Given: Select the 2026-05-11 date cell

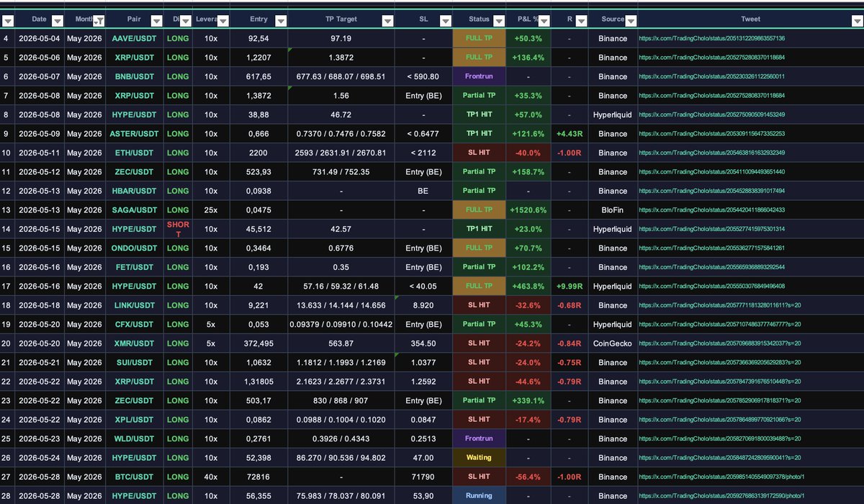Looking at the screenshot, I should 39,153.
